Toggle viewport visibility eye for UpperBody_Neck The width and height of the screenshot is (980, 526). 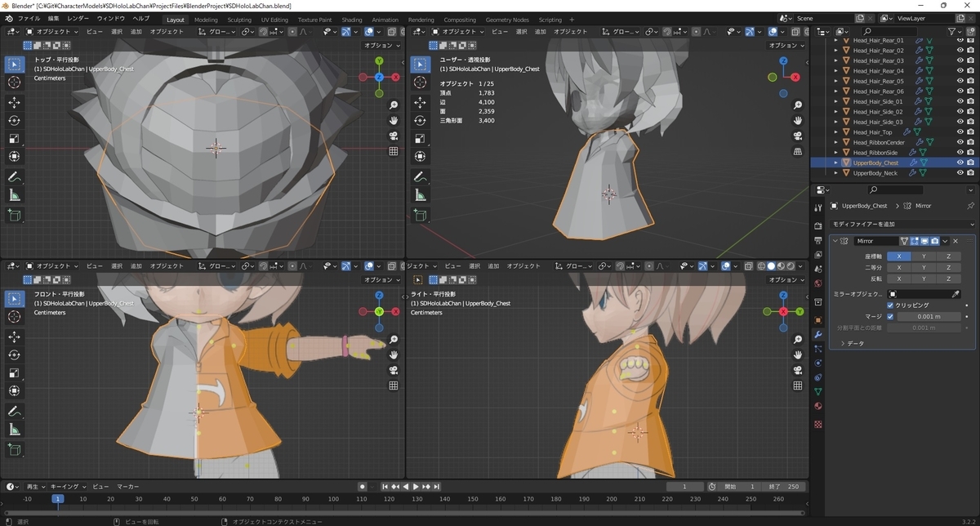960,172
